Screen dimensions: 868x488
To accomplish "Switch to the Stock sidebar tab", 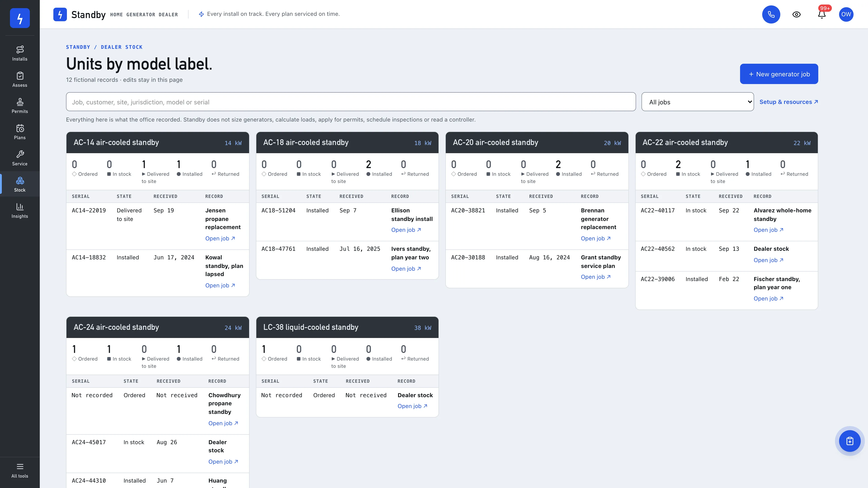I will (19, 185).
